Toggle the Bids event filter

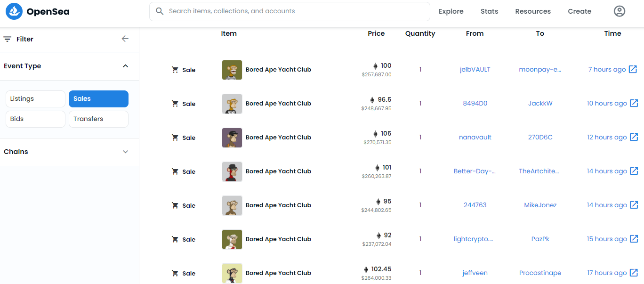(x=35, y=119)
